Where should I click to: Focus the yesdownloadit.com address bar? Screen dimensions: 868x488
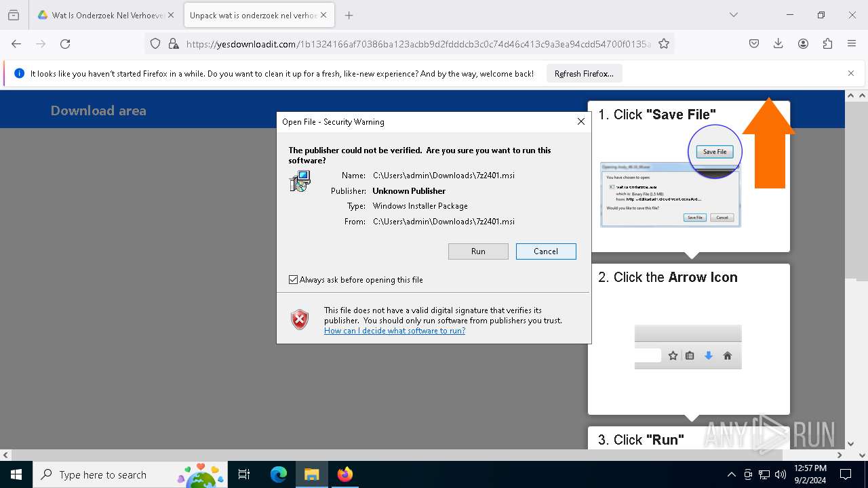click(418, 44)
